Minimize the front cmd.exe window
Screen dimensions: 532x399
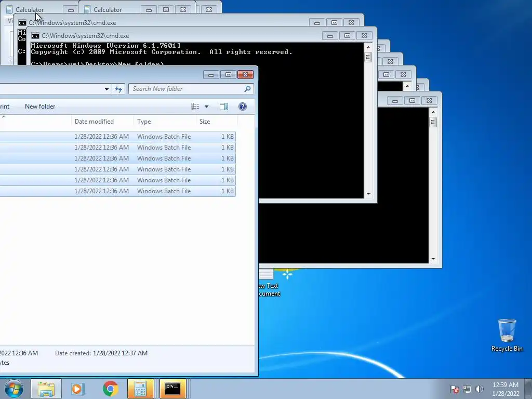click(330, 36)
